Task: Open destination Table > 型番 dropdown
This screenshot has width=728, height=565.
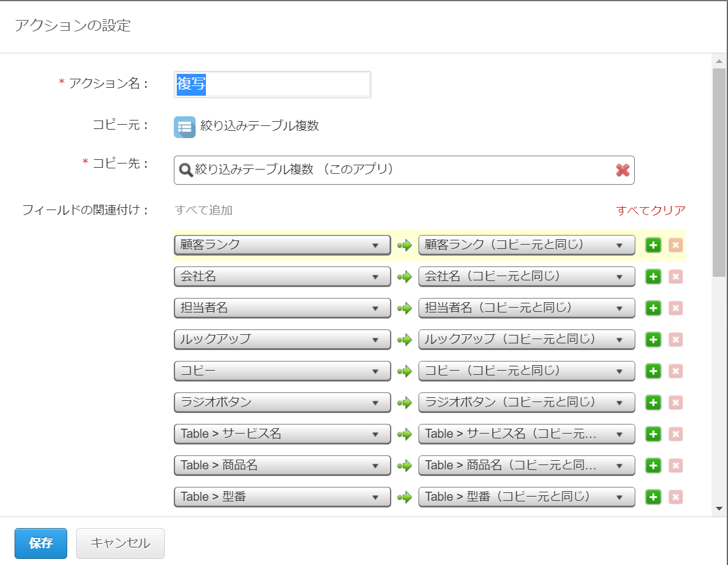Action: pos(526,497)
